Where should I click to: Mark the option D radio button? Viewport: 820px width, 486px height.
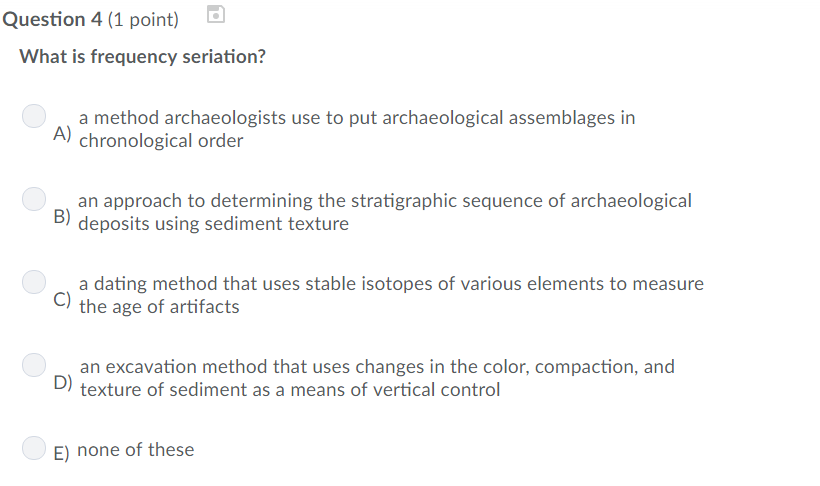pos(35,364)
